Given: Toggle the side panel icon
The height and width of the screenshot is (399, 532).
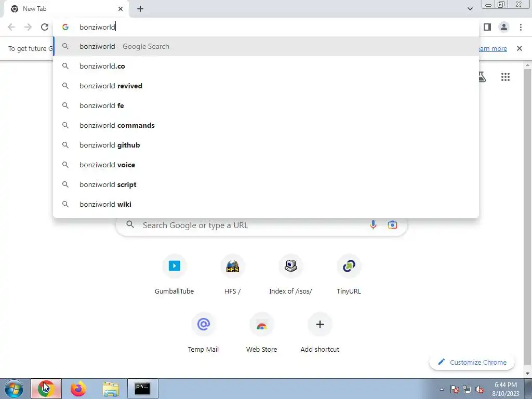Looking at the screenshot, I should [x=487, y=27].
